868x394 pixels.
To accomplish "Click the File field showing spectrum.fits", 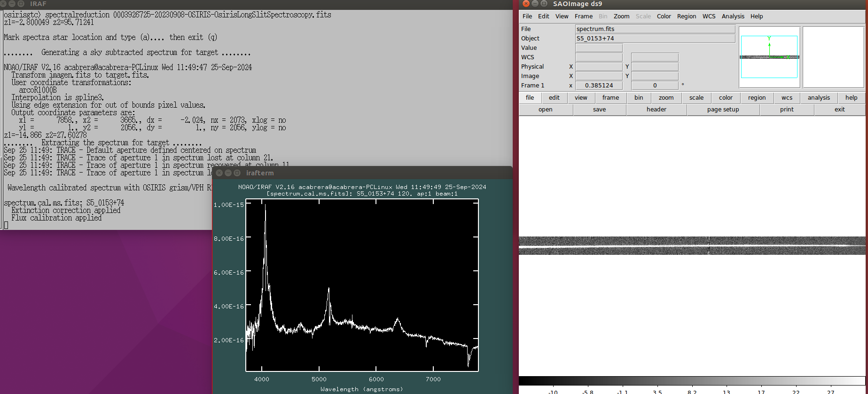I will 655,29.
